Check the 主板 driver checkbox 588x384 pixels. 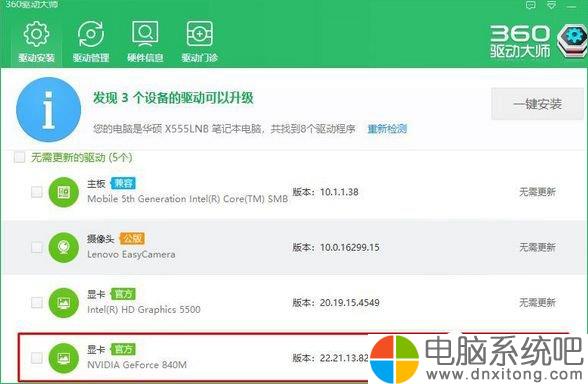[x=37, y=192]
